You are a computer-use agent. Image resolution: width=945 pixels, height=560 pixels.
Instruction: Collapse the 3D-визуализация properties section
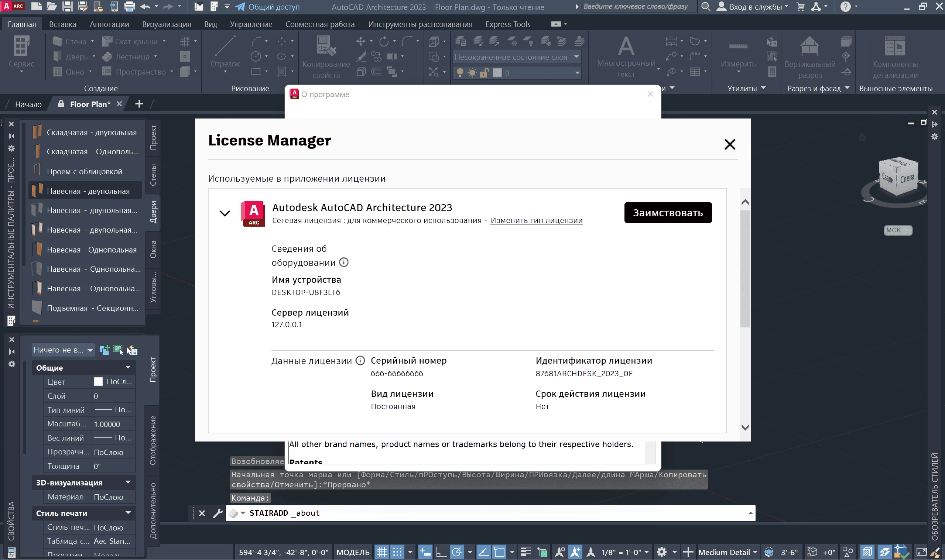click(128, 482)
